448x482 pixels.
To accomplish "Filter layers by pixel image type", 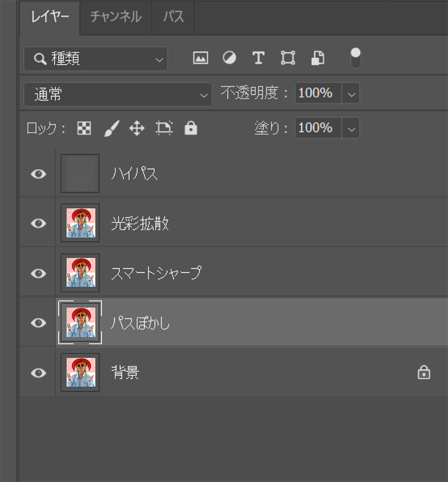I will pos(200,58).
